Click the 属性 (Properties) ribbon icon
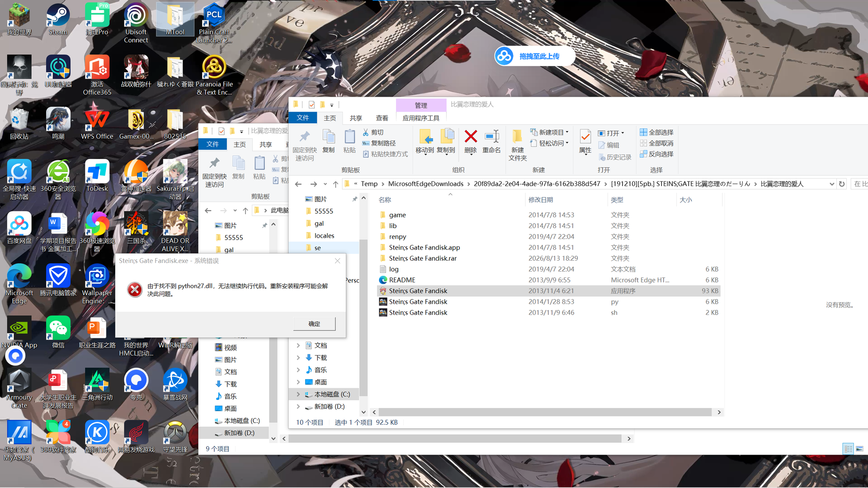The height and width of the screenshot is (488, 868). pos(585,141)
